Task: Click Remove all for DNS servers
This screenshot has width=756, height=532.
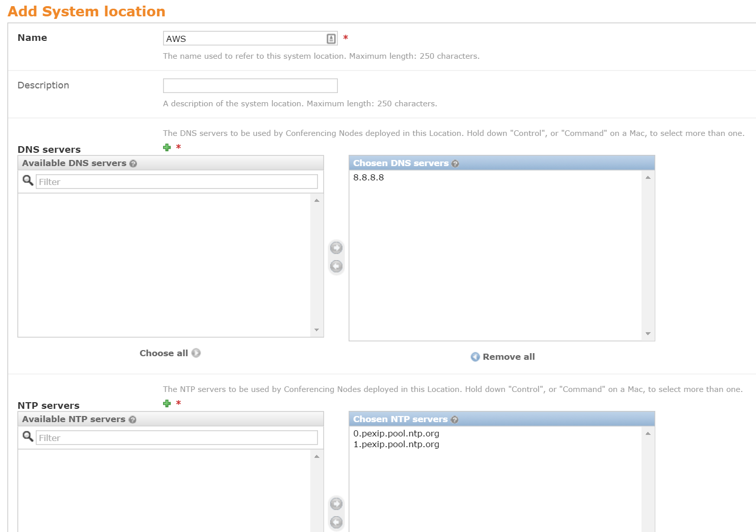Action: [x=503, y=357]
